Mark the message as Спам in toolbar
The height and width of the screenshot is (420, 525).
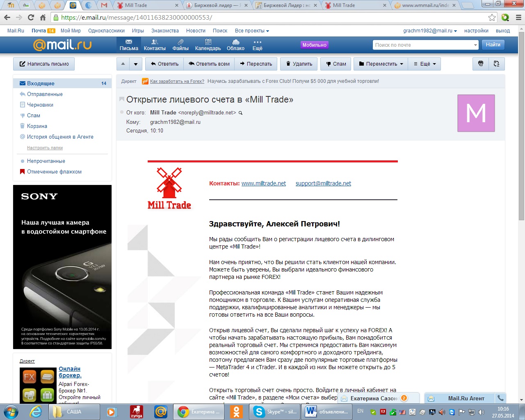click(336, 64)
